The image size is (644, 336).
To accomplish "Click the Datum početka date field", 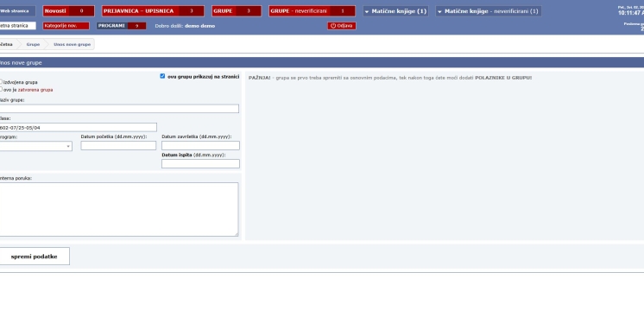I will 118,145.
